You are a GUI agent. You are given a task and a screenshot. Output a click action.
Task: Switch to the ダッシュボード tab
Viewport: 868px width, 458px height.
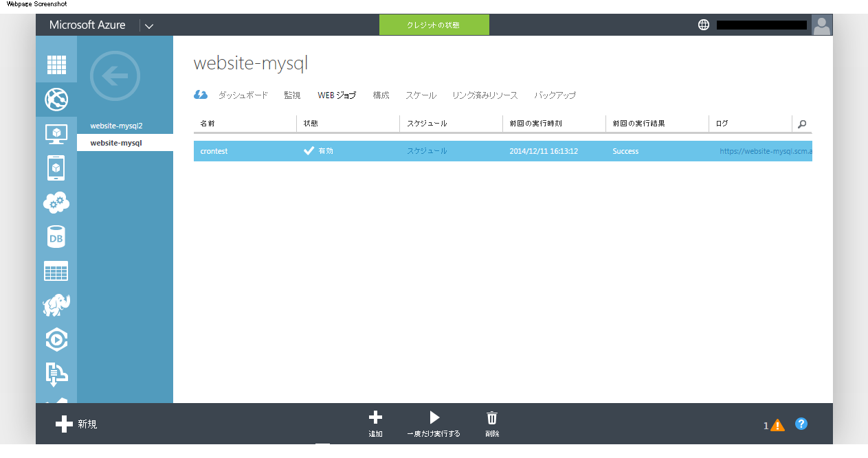tap(243, 95)
